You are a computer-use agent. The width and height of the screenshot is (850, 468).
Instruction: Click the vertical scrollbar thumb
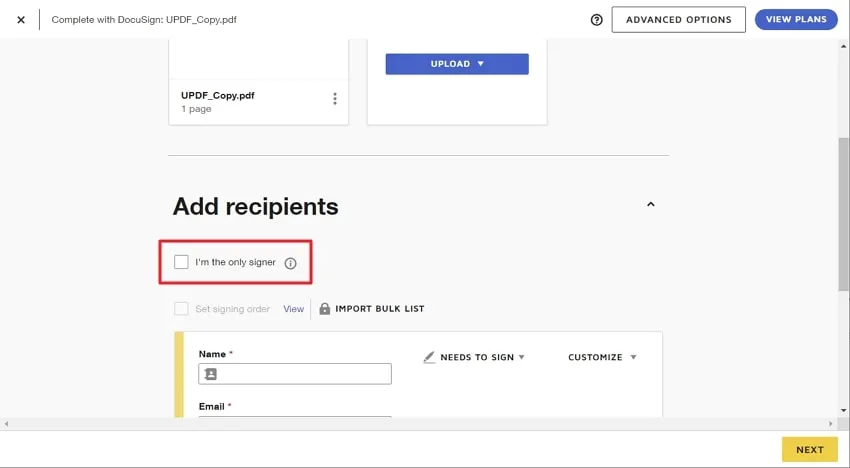(x=843, y=214)
